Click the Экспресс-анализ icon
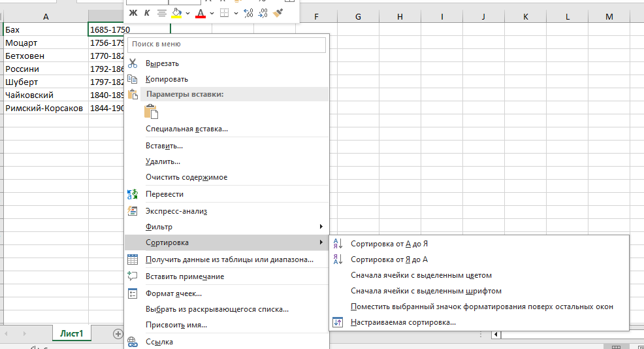Image resolution: width=644 pixels, height=349 pixels. [x=132, y=211]
